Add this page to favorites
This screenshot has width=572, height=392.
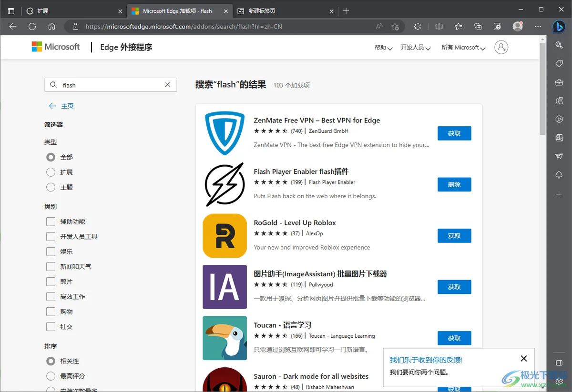pos(395,27)
